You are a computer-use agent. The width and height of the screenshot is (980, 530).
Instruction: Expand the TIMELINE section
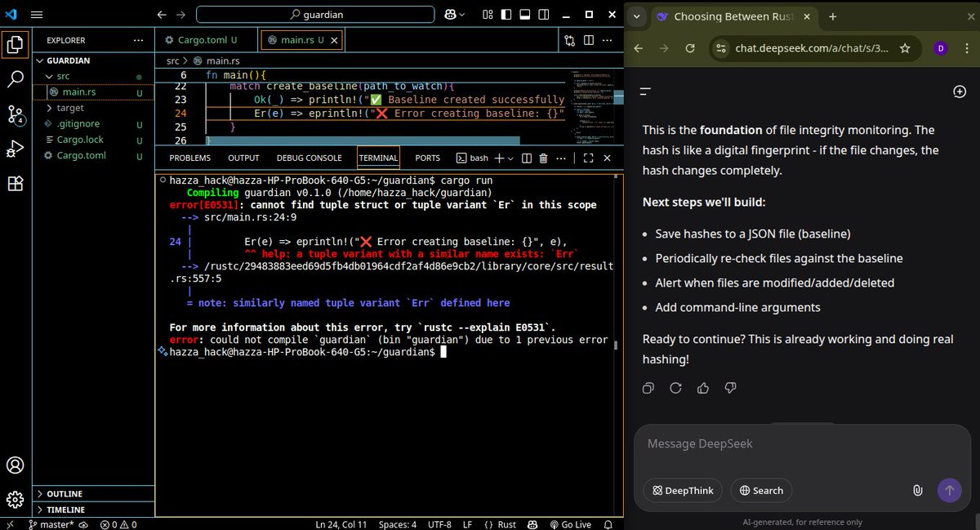point(94,510)
